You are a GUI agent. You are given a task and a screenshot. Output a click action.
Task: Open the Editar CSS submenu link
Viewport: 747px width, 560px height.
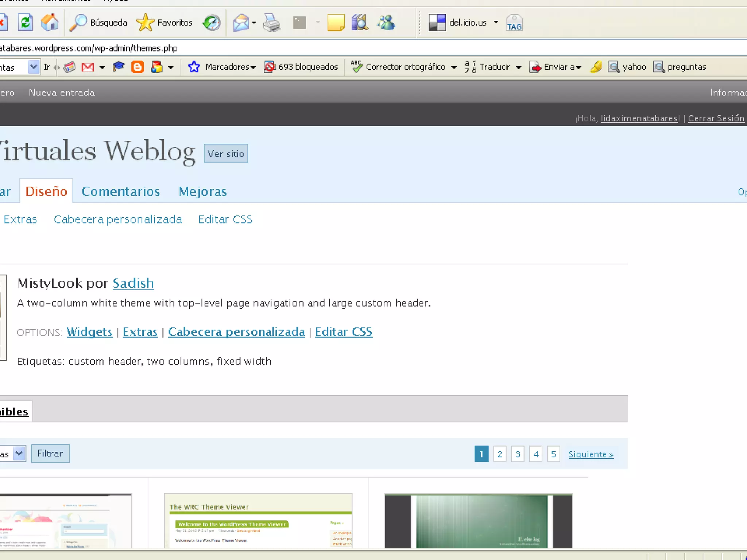click(225, 219)
